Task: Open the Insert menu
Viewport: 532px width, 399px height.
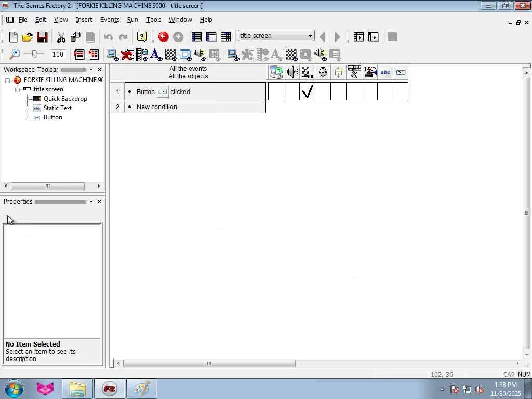Action: (x=84, y=20)
